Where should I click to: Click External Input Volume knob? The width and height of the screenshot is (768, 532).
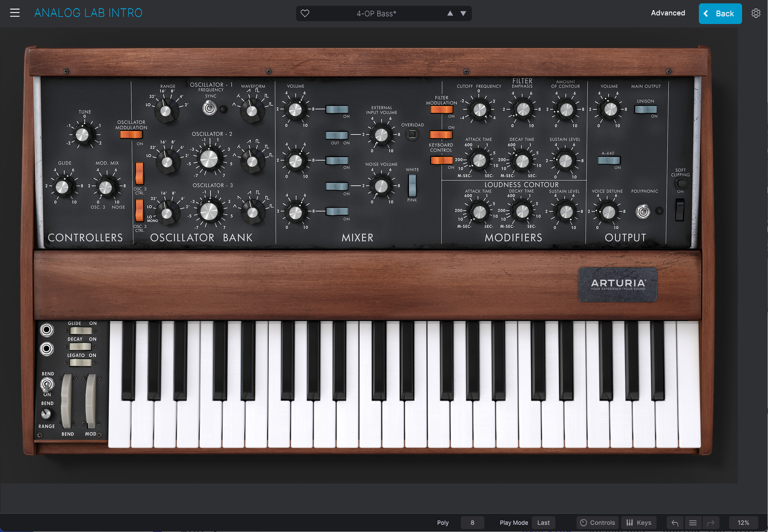click(x=381, y=135)
